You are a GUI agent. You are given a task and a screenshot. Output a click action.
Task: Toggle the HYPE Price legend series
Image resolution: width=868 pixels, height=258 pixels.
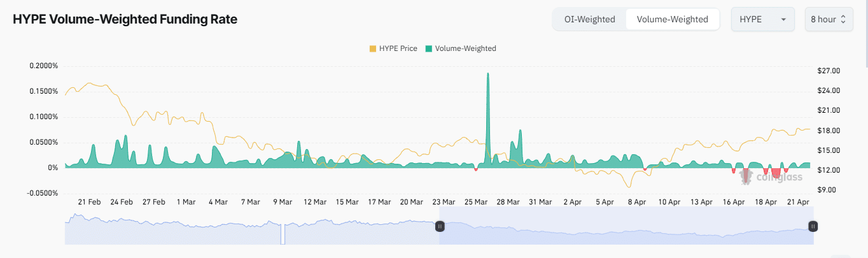click(393, 48)
